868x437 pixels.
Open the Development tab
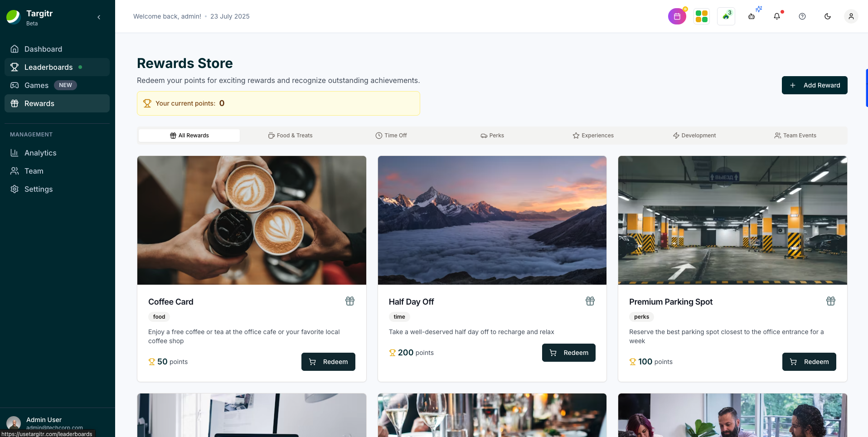[x=694, y=136]
